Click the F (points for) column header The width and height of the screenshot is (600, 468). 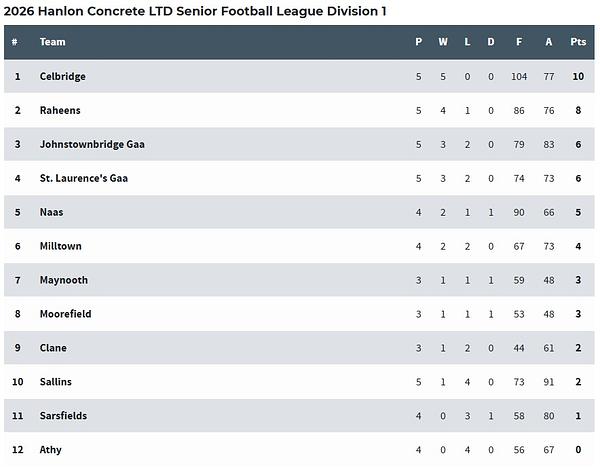[519, 42]
